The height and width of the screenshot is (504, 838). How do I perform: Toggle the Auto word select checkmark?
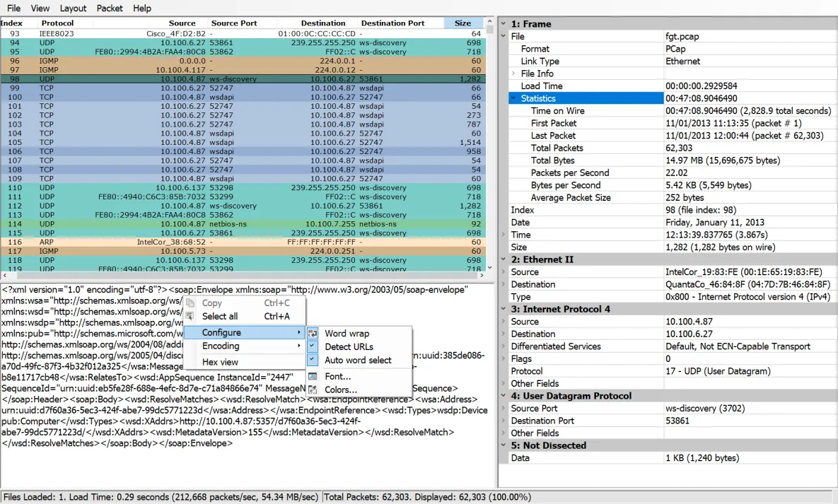(x=313, y=360)
